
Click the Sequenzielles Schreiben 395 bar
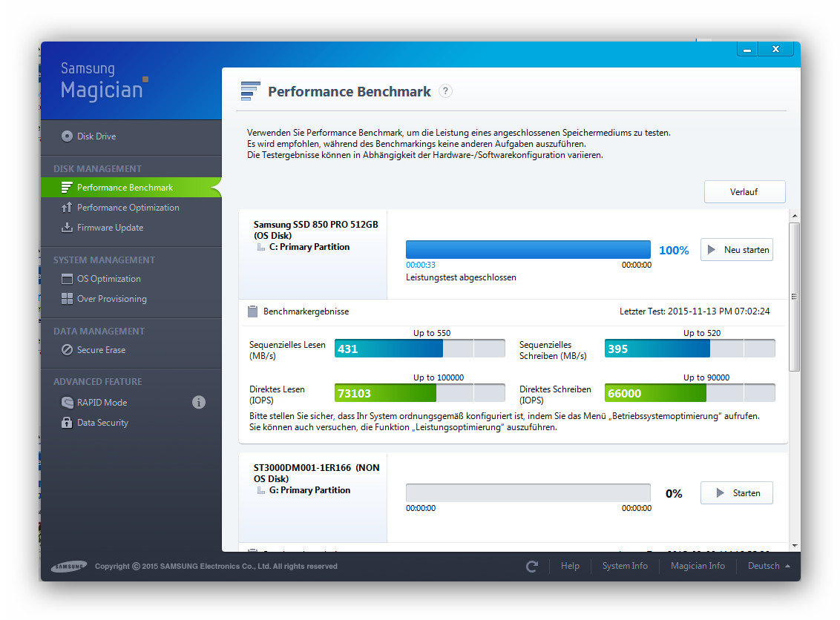[x=690, y=349]
